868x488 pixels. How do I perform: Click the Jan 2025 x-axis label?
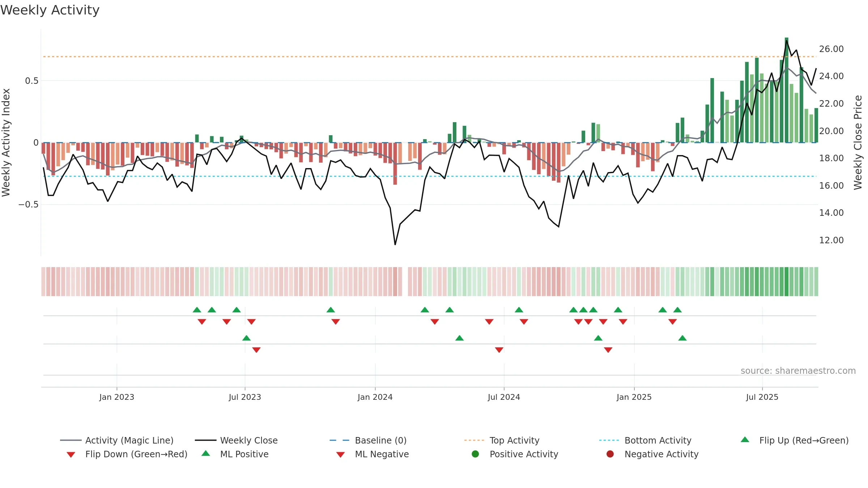tap(634, 397)
